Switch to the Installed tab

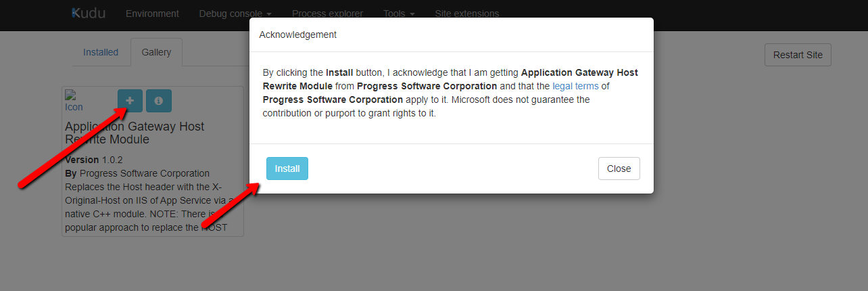[x=101, y=52]
